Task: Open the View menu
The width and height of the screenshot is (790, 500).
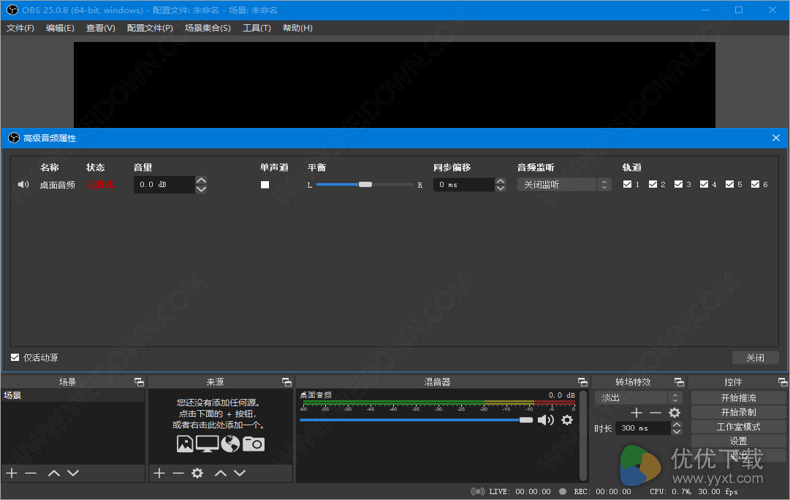Action: tap(100, 28)
